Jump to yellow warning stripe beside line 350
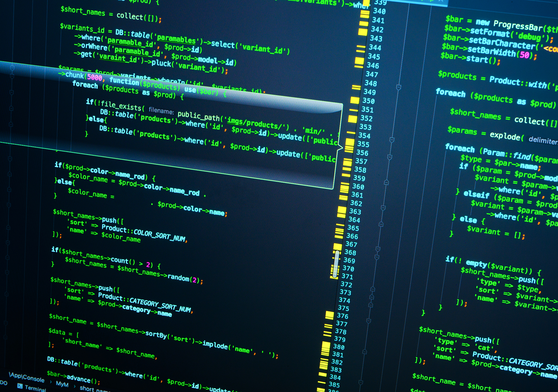The width and height of the screenshot is (558, 392). click(x=354, y=100)
